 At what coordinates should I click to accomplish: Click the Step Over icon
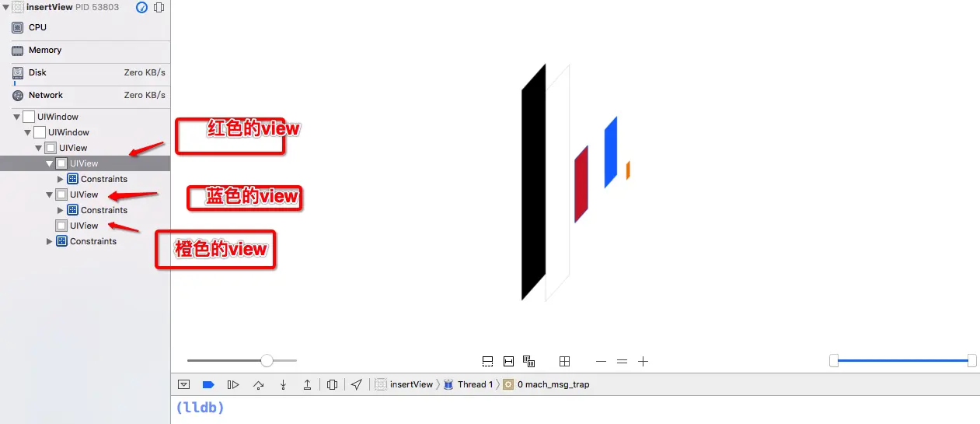pos(259,384)
